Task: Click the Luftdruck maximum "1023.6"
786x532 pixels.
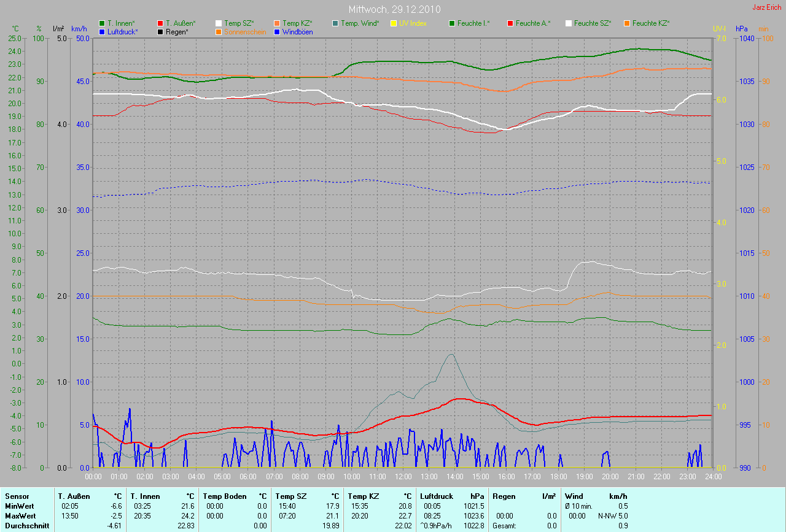Action: click(474, 516)
